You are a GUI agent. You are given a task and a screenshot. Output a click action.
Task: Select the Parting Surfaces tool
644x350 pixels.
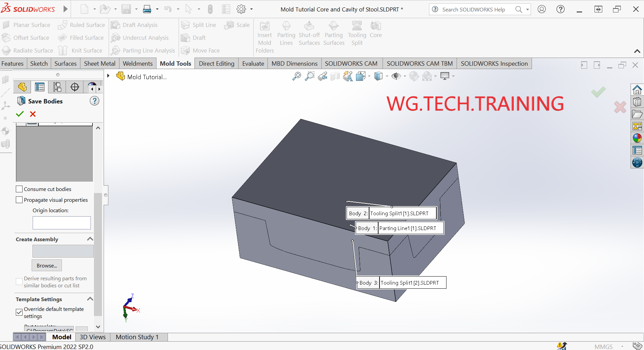pyautogui.click(x=334, y=33)
